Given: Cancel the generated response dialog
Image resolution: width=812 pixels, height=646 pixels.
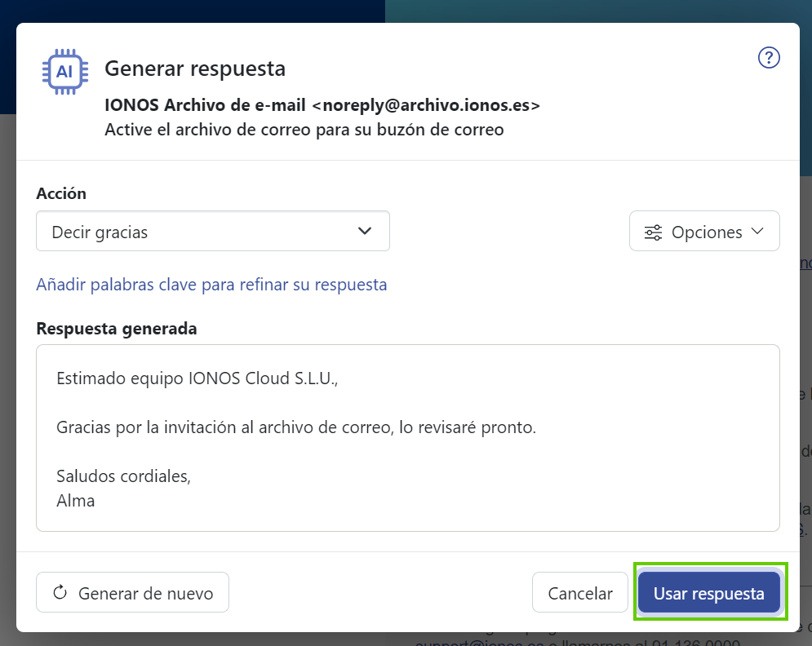Looking at the screenshot, I should pyautogui.click(x=580, y=592).
